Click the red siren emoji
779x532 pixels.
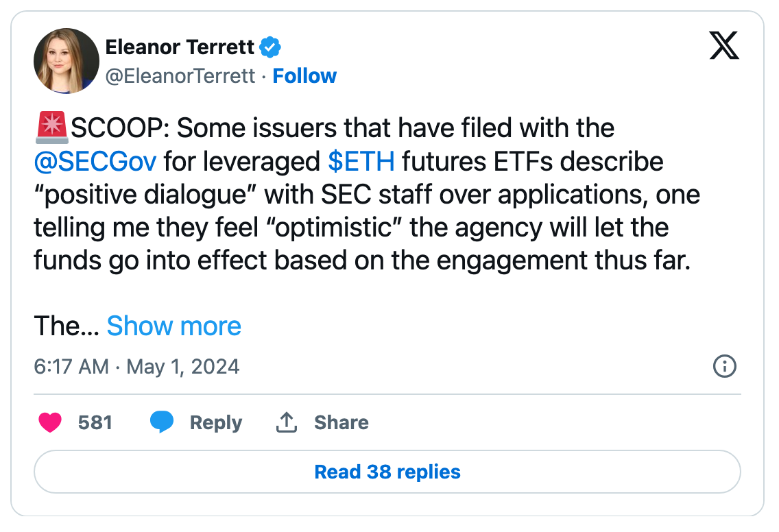point(50,128)
